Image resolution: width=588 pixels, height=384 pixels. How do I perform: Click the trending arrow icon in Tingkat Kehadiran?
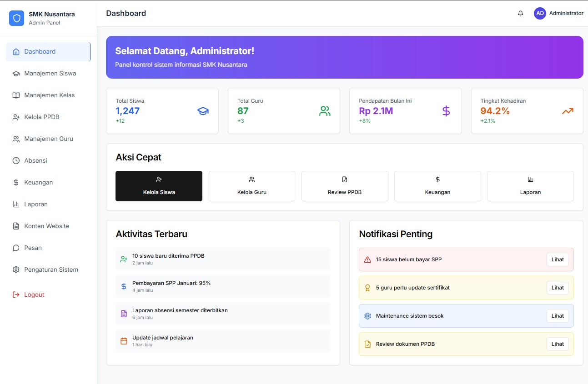click(568, 111)
